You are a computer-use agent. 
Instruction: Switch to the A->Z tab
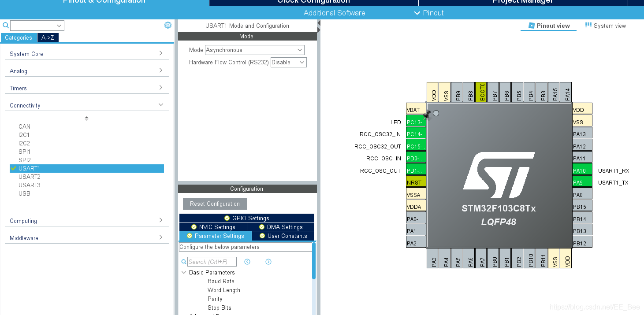click(x=48, y=37)
